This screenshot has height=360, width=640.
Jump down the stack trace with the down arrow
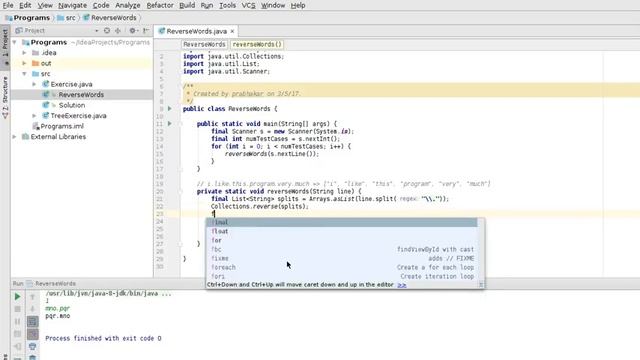coord(33,309)
